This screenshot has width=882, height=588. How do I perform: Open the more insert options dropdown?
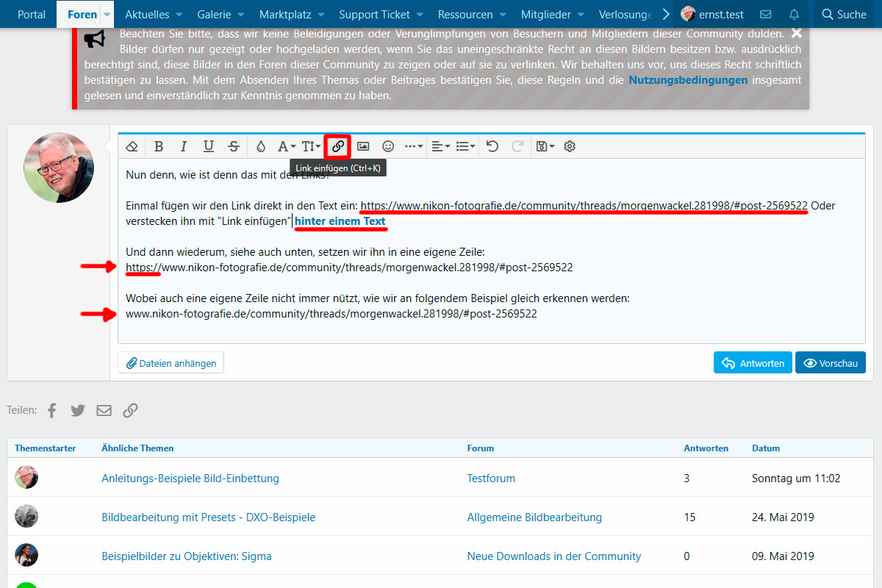pyautogui.click(x=414, y=146)
